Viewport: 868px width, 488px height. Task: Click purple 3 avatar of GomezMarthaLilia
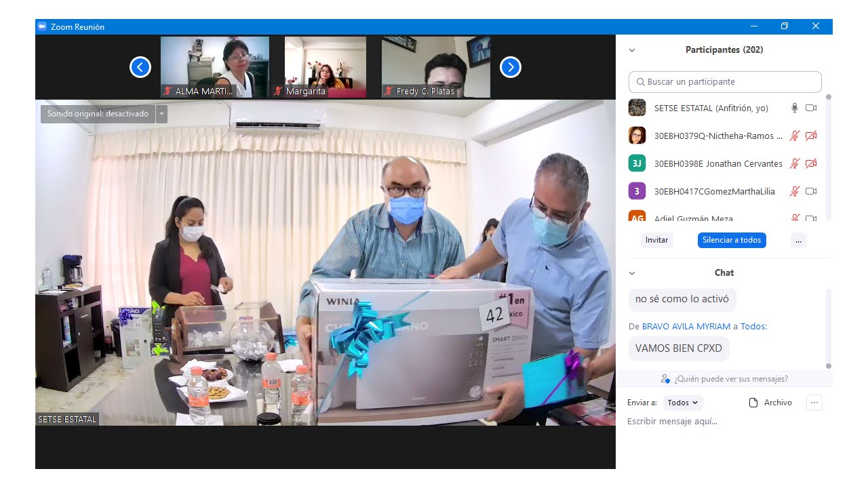pyautogui.click(x=637, y=191)
